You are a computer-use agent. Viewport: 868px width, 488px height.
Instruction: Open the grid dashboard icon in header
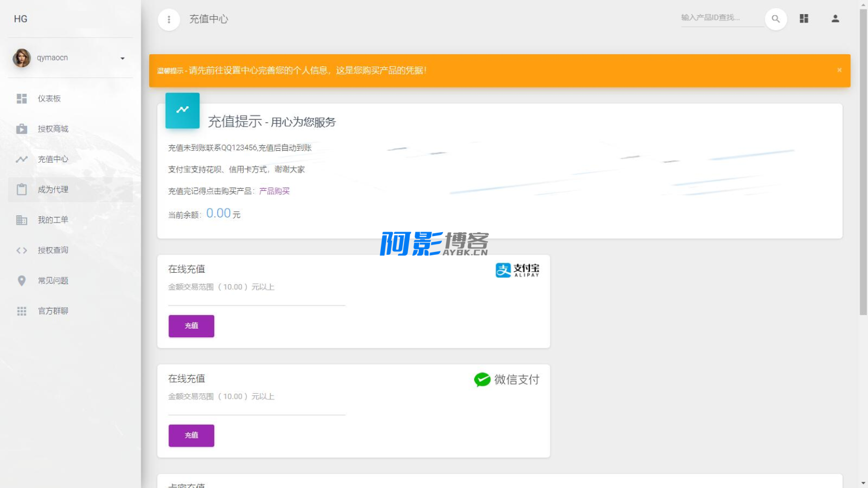pos(804,19)
